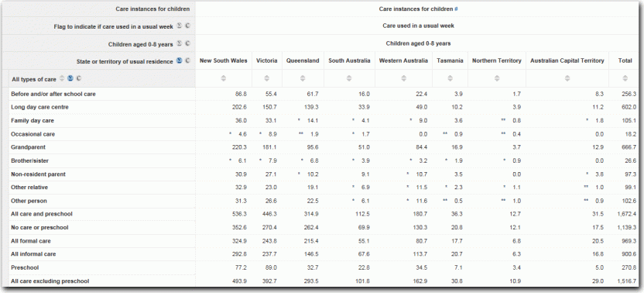Click the All care and preschool row label
644x293 pixels.
click(x=42, y=214)
